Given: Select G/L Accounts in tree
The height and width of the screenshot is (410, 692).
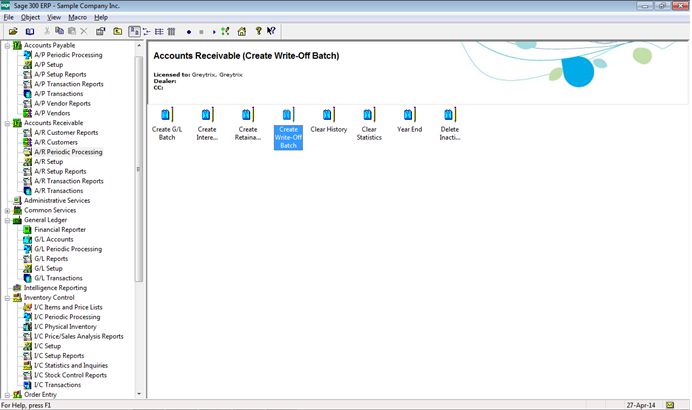Looking at the screenshot, I should (x=54, y=240).
